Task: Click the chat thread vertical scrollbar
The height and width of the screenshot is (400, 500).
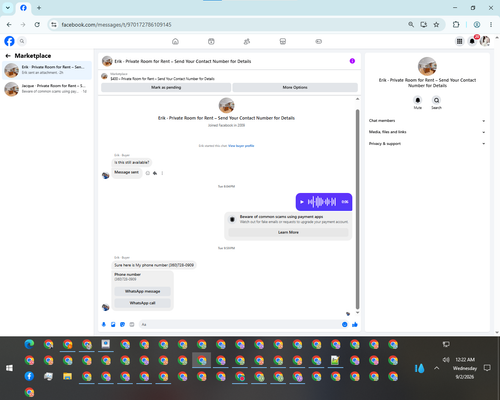Action: [x=357, y=209]
